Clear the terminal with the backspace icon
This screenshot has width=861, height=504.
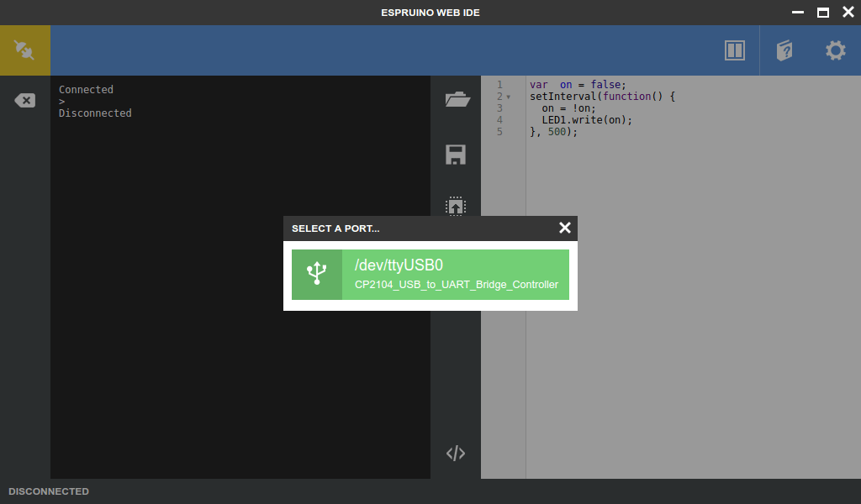pos(24,99)
